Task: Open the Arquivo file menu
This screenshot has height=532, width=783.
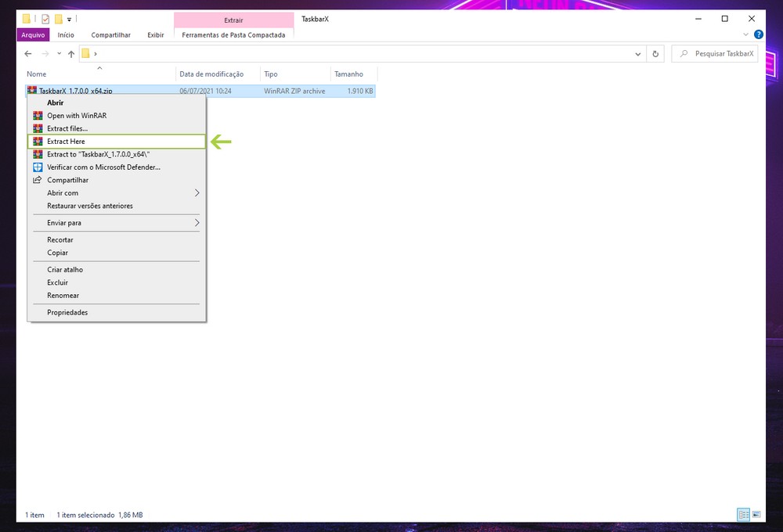Action: click(x=33, y=34)
